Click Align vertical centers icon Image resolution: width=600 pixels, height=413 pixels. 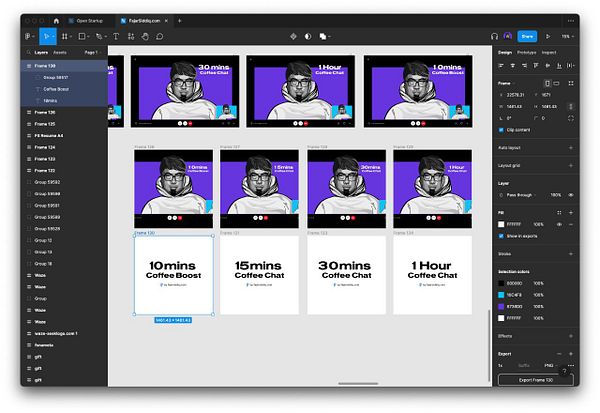pos(548,65)
